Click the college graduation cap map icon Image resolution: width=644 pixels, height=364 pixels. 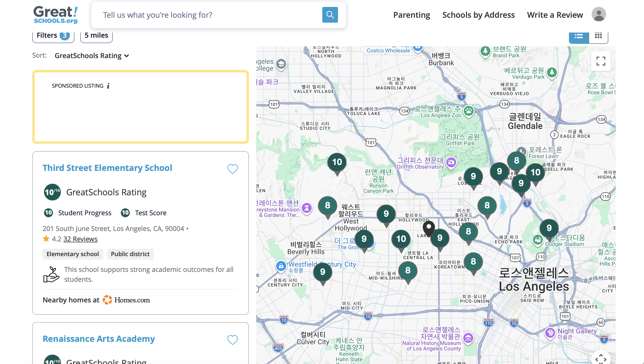point(281,64)
